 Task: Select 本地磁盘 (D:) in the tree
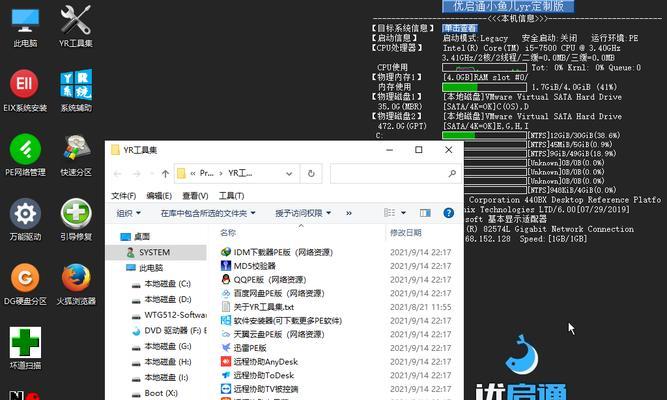click(x=168, y=299)
